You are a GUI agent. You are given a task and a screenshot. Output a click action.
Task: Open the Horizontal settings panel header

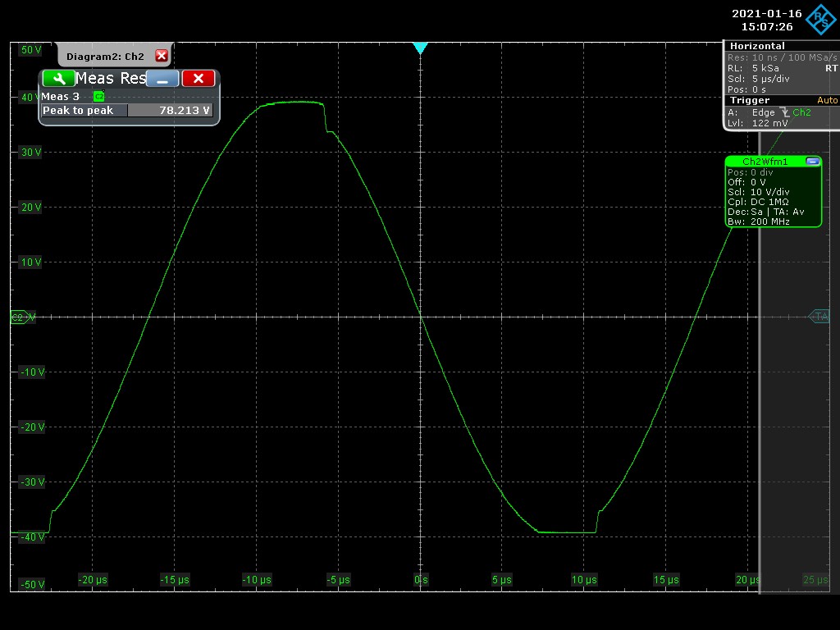coord(782,46)
